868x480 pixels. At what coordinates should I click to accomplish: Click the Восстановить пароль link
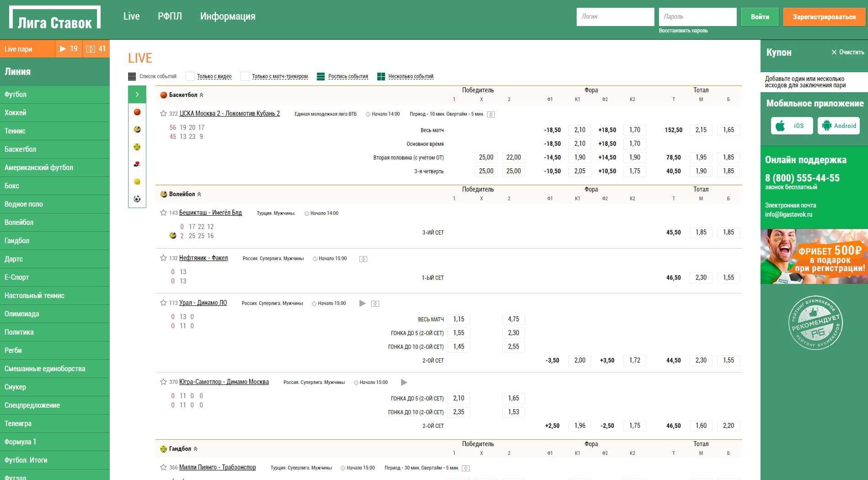point(683,31)
